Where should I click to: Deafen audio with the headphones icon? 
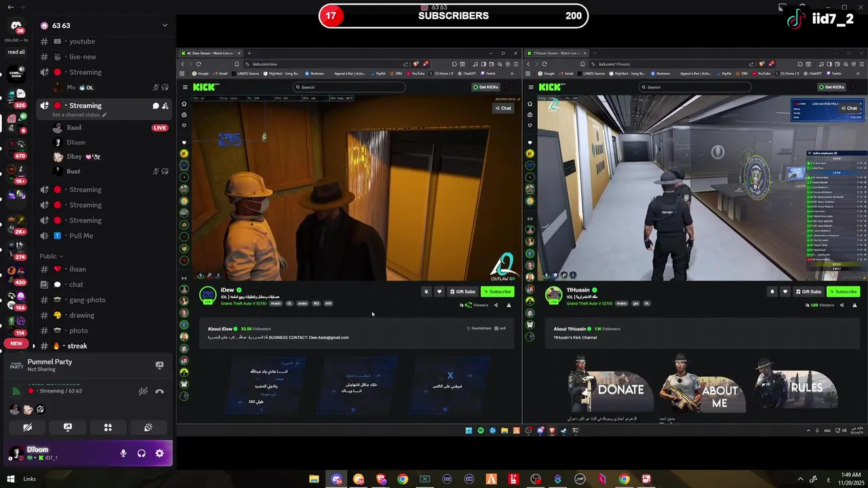141,453
